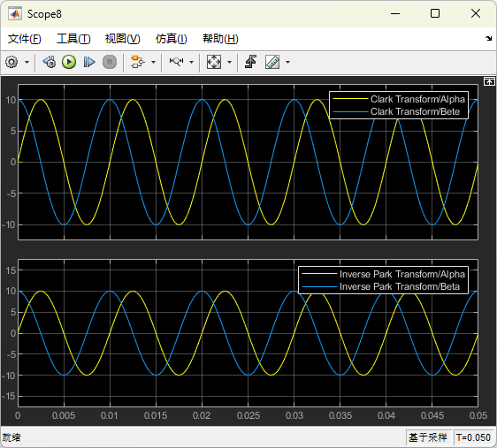497x448 pixels.
Task: Expand the configuration gear dropdown arrow
Action: (x=27, y=62)
